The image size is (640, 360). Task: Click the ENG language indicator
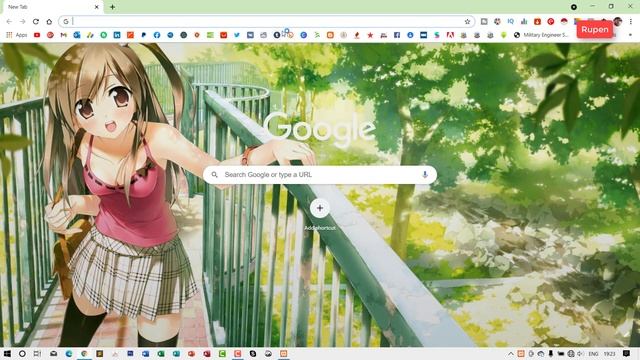click(x=593, y=353)
